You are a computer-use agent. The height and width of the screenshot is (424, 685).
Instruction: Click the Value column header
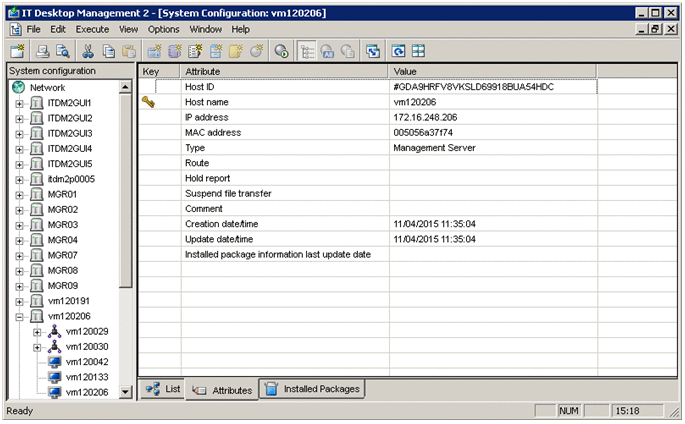[x=492, y=72]
